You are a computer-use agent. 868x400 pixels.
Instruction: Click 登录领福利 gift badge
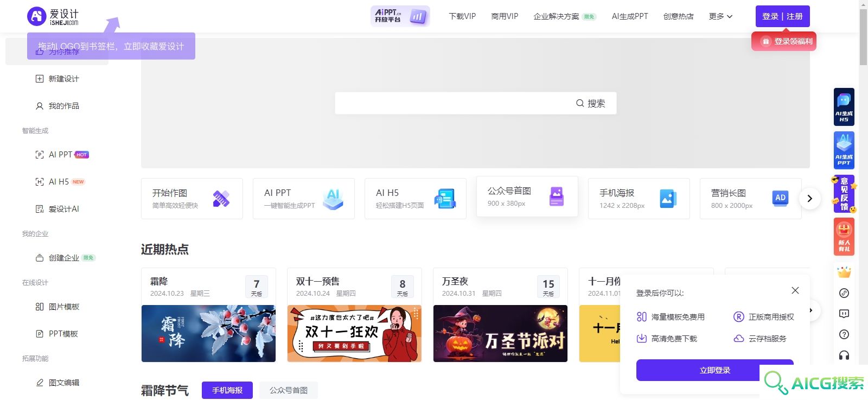[x=784, y=41]
